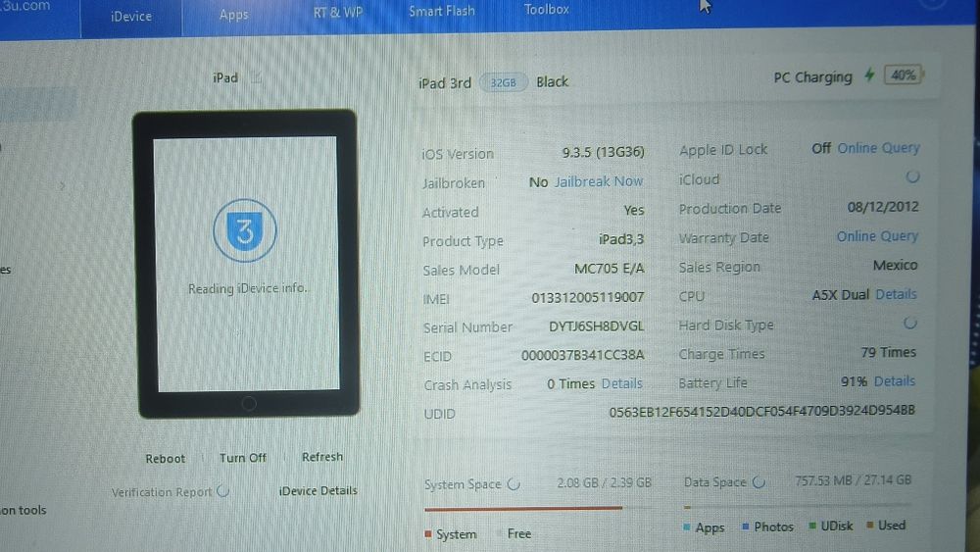Click Product Type value iPad3,3

point(621,239)
